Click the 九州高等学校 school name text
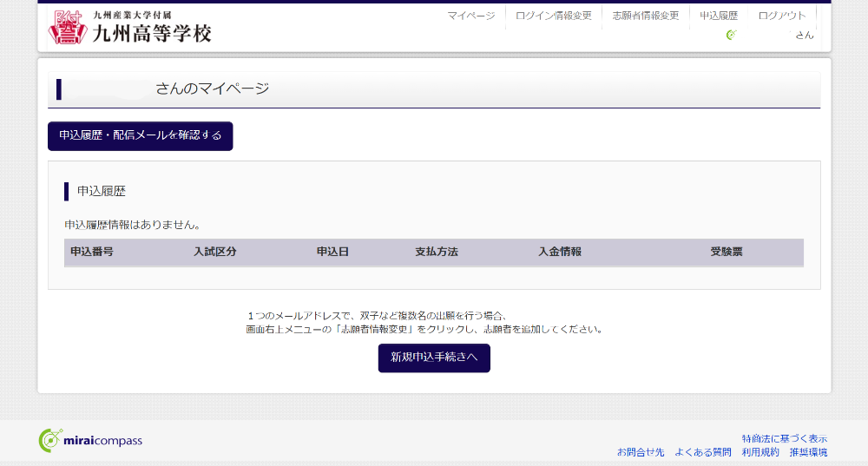This screenshot has height=466, width=868. pos(151,33)
